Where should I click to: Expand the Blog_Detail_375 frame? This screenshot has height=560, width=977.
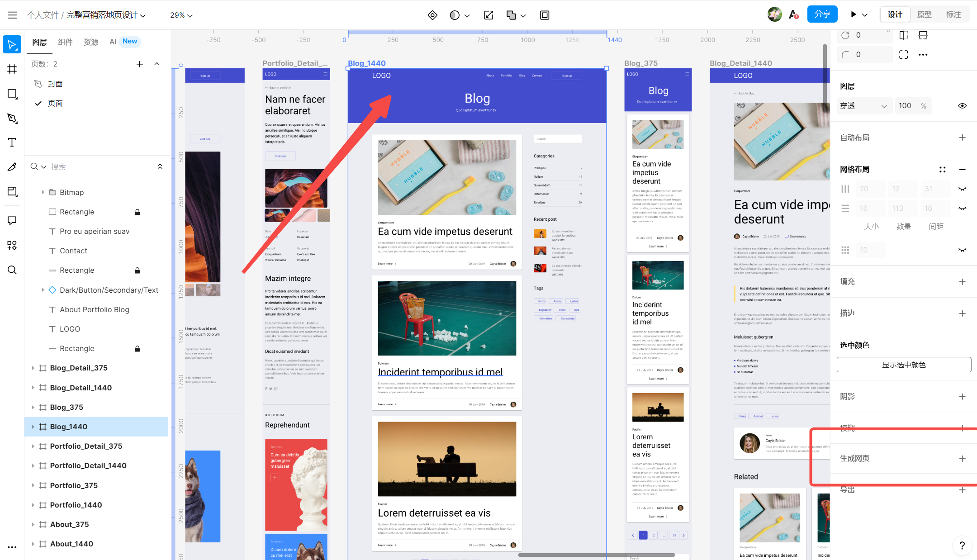33,368
